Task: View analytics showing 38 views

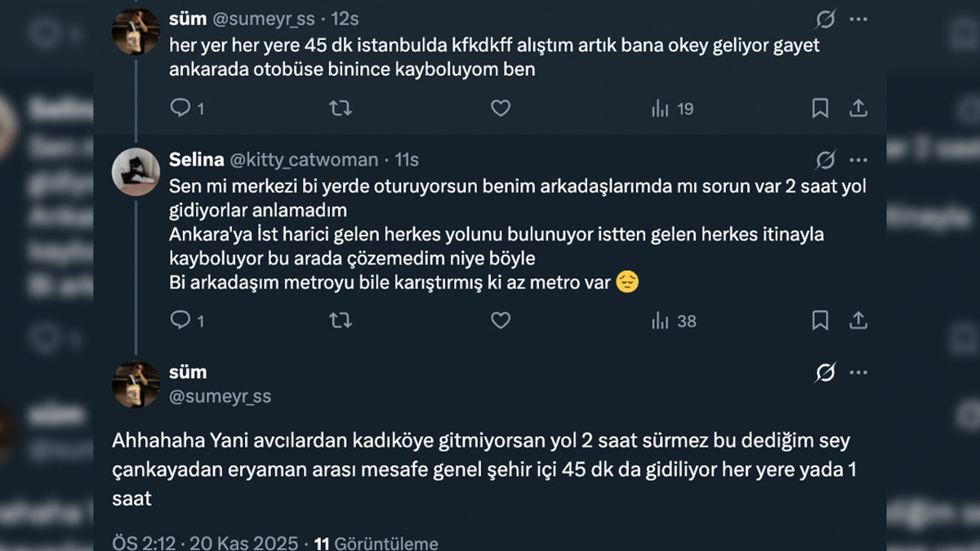Action: coord(674,321)
